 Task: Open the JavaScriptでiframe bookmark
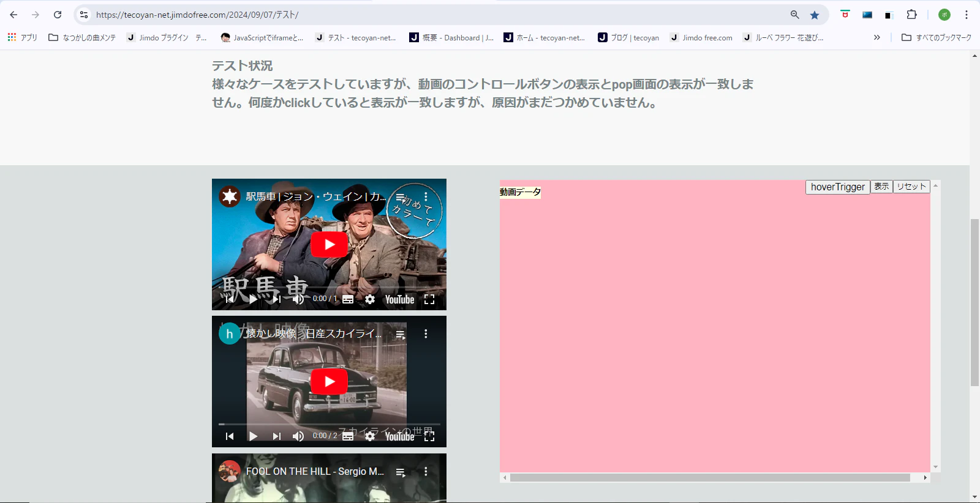pyautogui.click(x=262, y=37)
